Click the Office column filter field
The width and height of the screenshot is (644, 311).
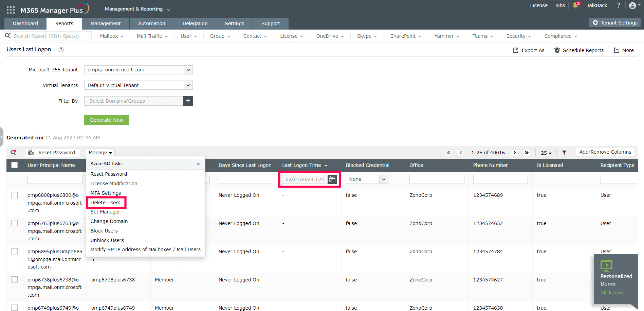(x=437, y=179)
